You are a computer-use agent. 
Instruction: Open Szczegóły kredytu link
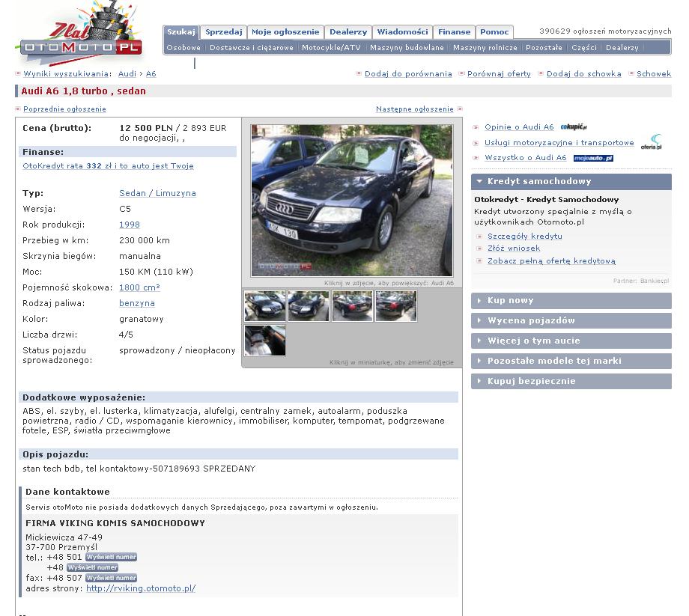[x=525, y=237]
